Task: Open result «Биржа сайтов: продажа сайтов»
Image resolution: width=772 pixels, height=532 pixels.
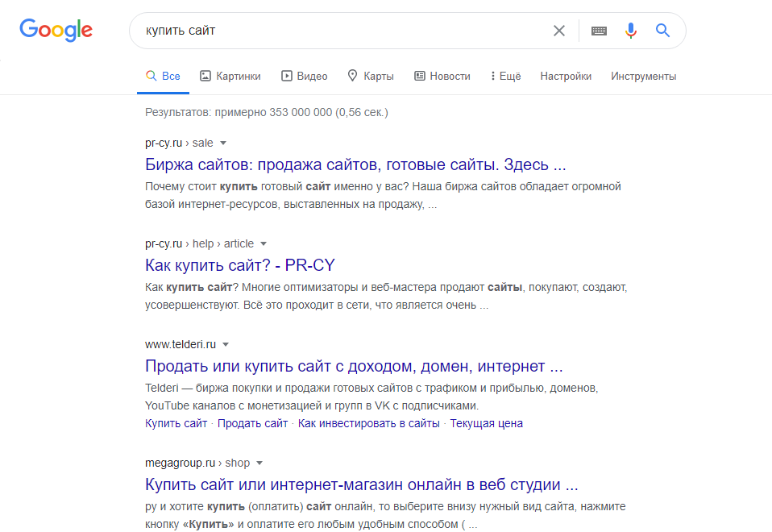Action: (x=355, y=164)
